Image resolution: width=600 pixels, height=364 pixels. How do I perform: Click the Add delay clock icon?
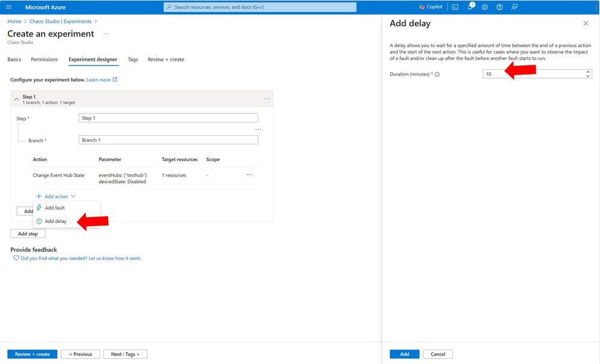coord(39,221)
